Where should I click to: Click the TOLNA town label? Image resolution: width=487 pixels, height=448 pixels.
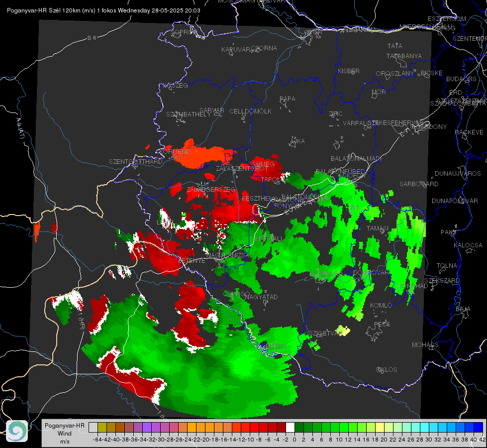click(x=447, y=266)
